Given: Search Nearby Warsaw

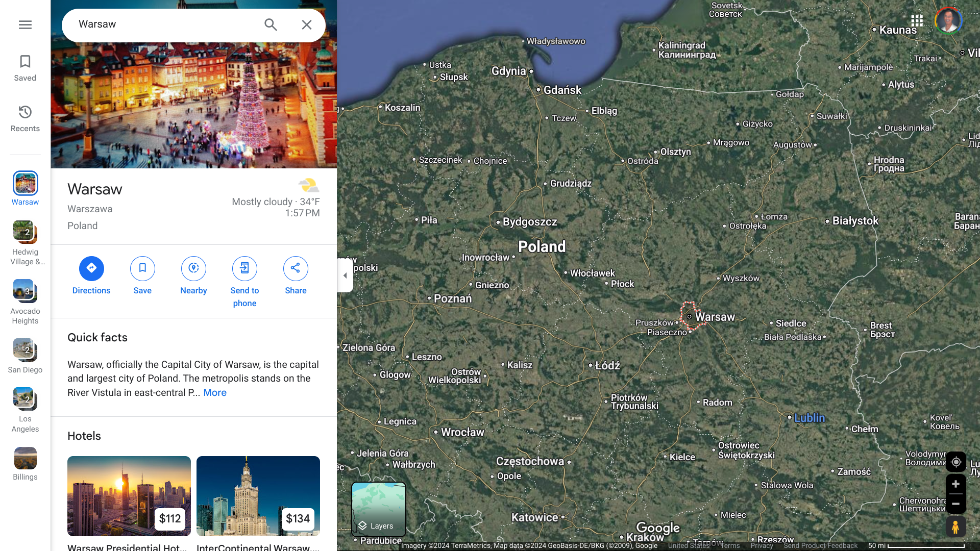Looking at the screenshot, I should [x=193, y=269].
